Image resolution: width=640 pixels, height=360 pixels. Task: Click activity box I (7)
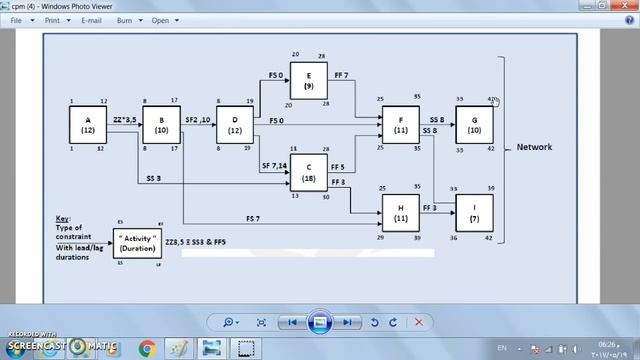(x=474, y=213)
